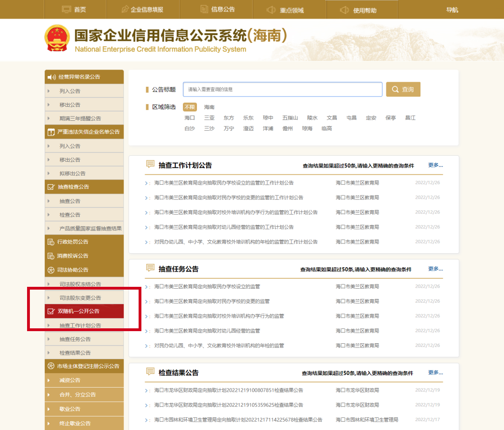This screenshot has height=430, width=504.
Task: Filter by 临高 region
Action: point(327,128)
